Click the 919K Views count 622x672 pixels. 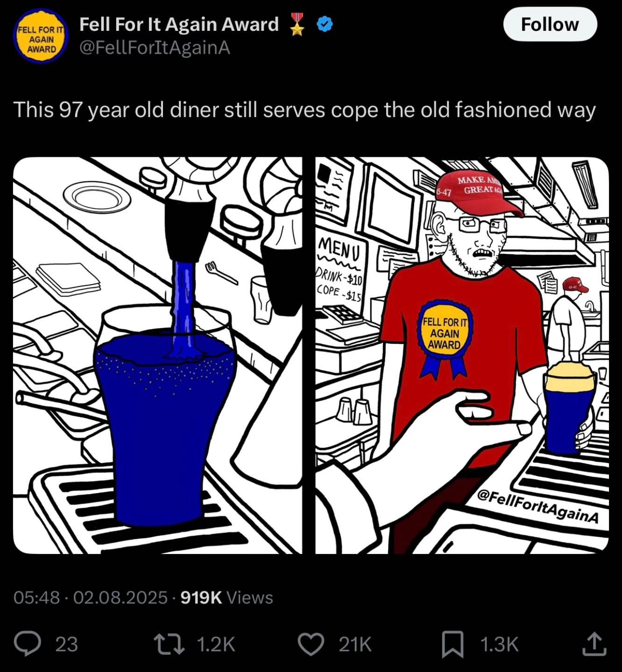(226, 597)
